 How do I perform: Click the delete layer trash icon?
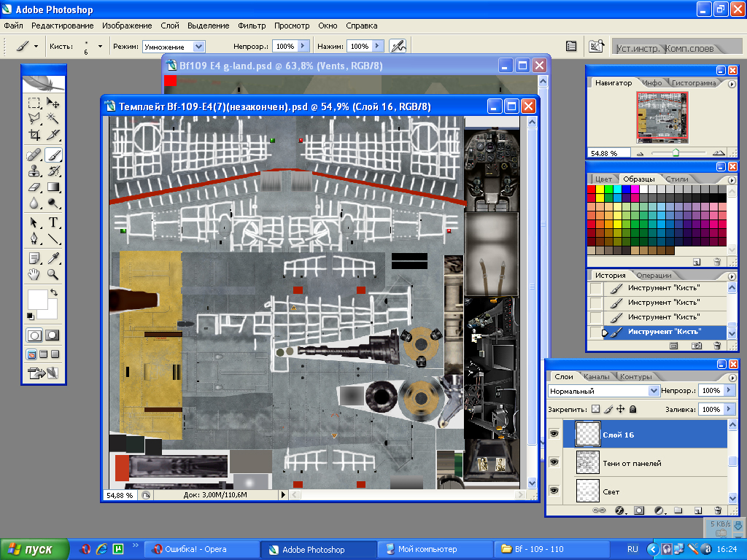click(x=718, y=510)
